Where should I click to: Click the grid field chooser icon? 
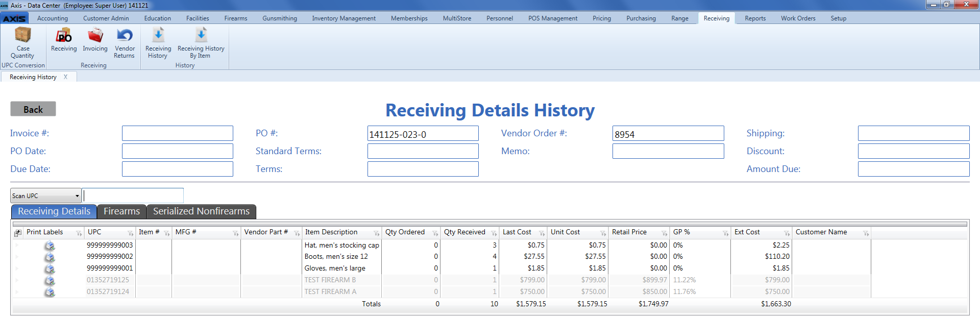click(17, 233)
